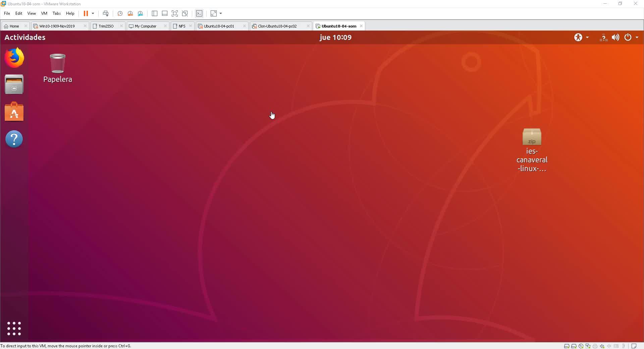
Task: Click the network adapter status icon
Action: [588, 346]
